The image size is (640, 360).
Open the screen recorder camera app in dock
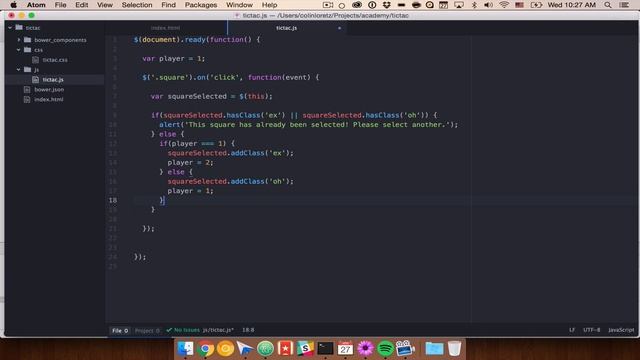pyautogui.click(x=405, y=349)
